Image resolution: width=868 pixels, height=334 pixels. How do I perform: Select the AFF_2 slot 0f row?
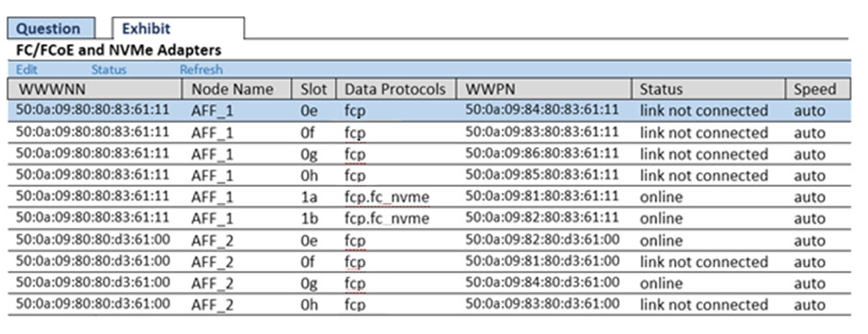(430, 262)
